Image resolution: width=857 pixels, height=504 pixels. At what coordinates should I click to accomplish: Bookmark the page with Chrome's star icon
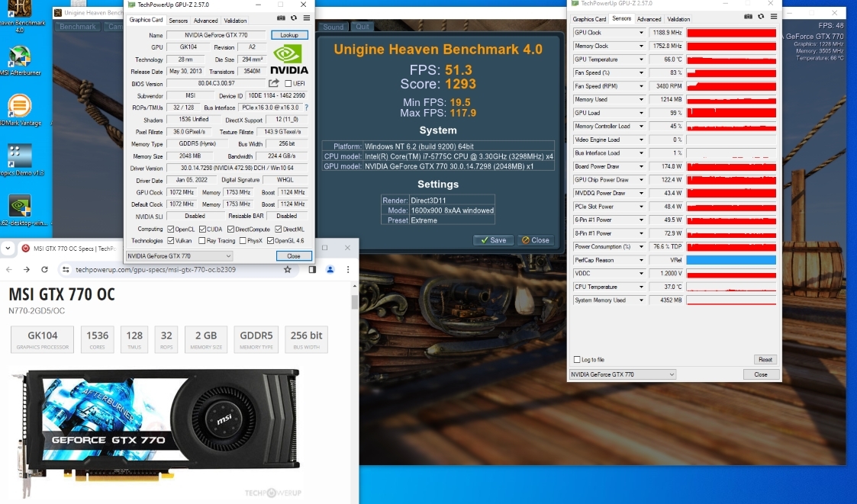click(288, 269)
